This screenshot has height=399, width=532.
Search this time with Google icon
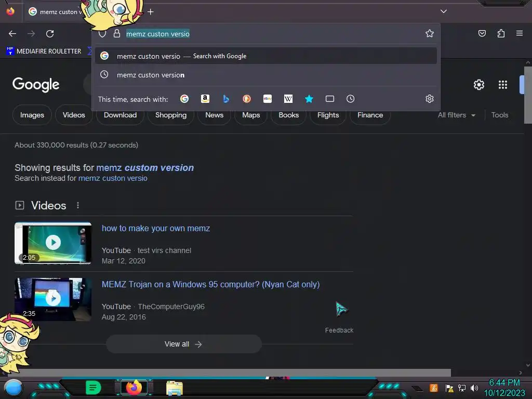point(184,99)
